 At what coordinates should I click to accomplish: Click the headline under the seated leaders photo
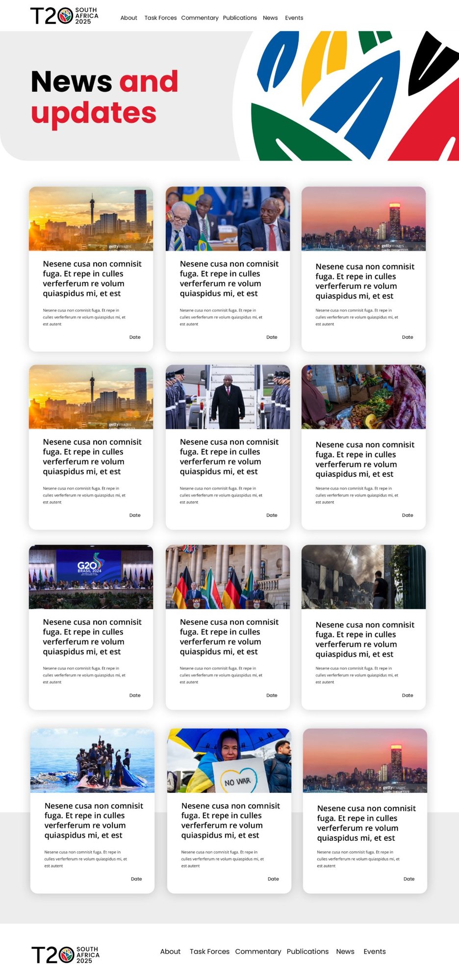pos(229,279)
